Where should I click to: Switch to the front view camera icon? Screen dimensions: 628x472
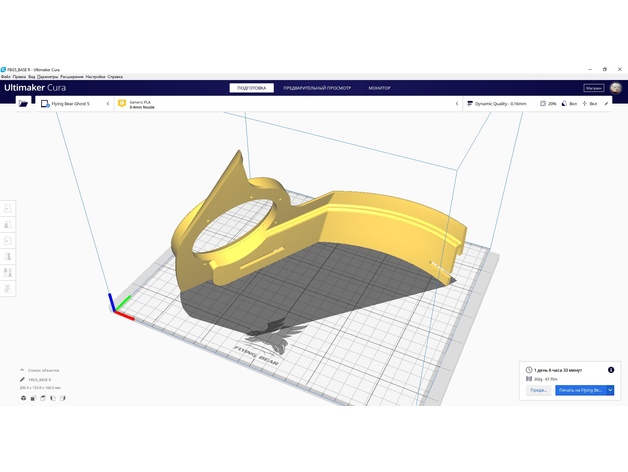33,398
